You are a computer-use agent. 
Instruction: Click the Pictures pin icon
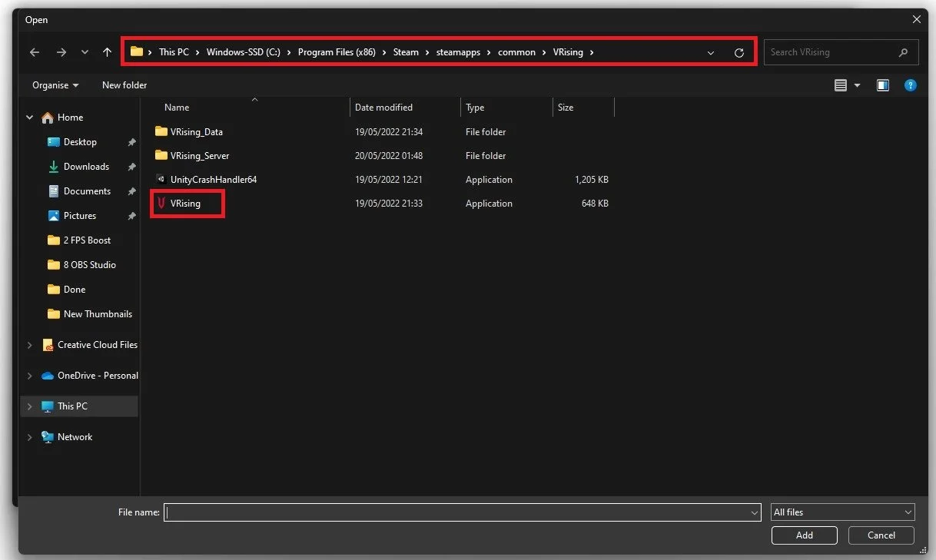click(131, 217)
